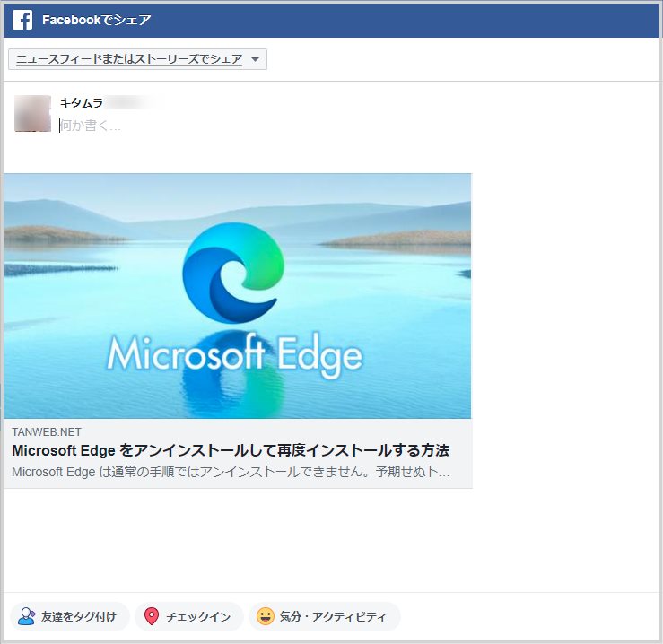The width and height of the screenshot is (663, 644).
Task: Open the ニュースフィードまたはストーリーズでシェア dropdown
Action: click(137, 59)
